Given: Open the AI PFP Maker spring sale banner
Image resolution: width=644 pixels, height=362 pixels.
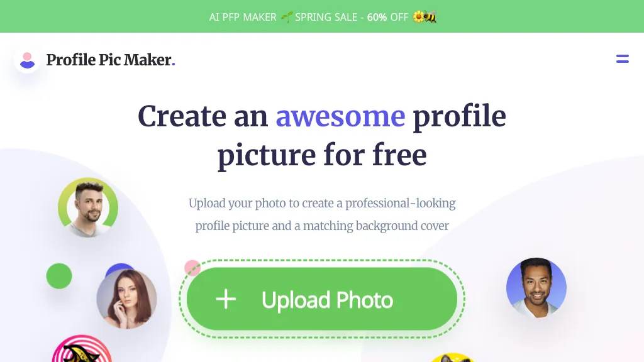Looking at the screenshot, I should click(x=322, y=16).
